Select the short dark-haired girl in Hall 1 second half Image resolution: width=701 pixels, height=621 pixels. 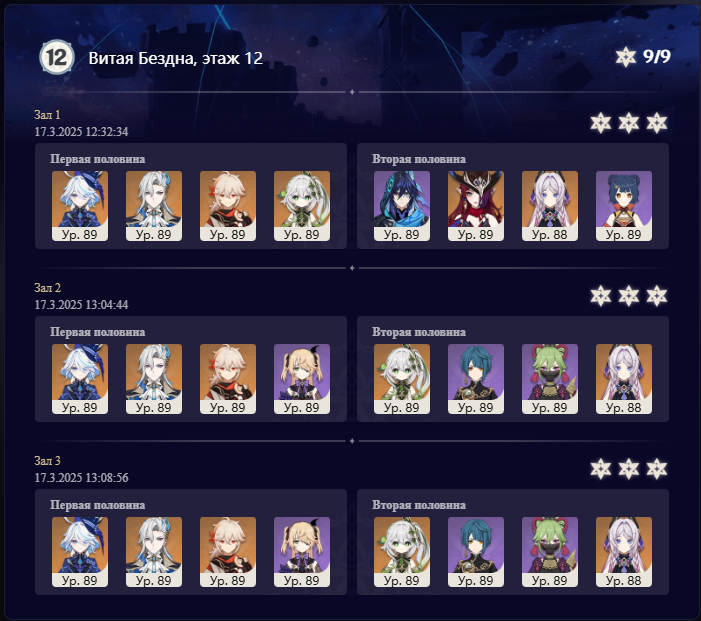(624, 206)
